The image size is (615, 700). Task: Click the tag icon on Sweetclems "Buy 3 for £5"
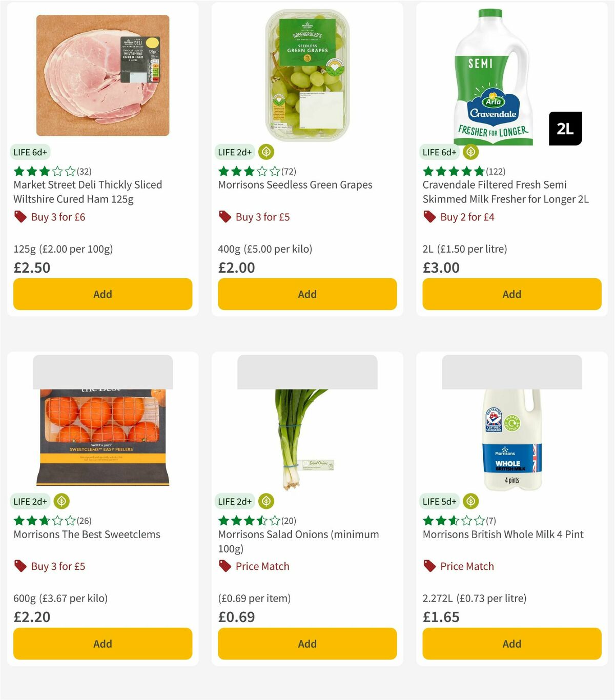20,566
